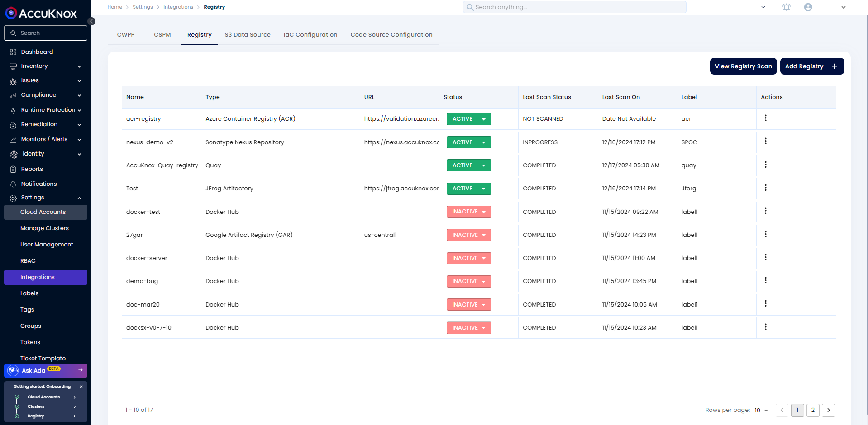Open the rows per page dropdown
The width and height of the screenshot is (868, 425).
point(761,411)
